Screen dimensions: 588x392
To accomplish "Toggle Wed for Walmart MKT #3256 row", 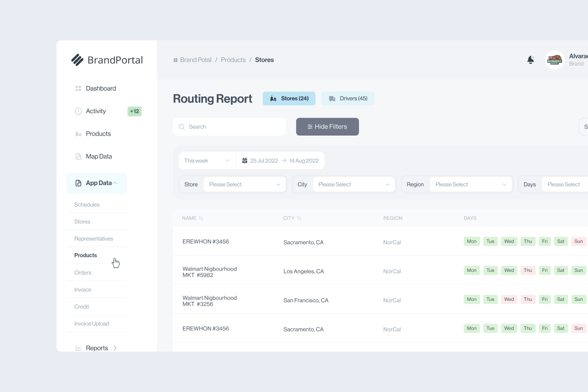I will (509, 299).
